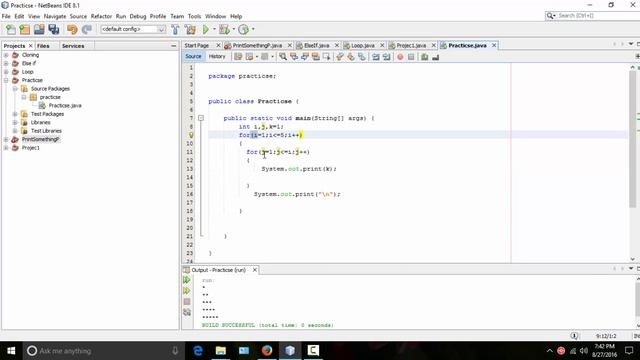Screen dimensions: 640x360
Task: Open File Explorer from the taskbar
Action: click(x=221, y=351)
